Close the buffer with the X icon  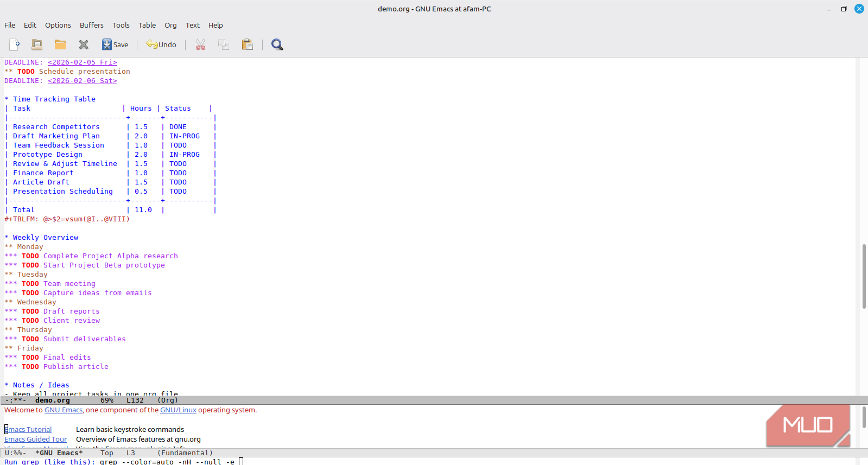pyautogui.click(x=84, y=44)
